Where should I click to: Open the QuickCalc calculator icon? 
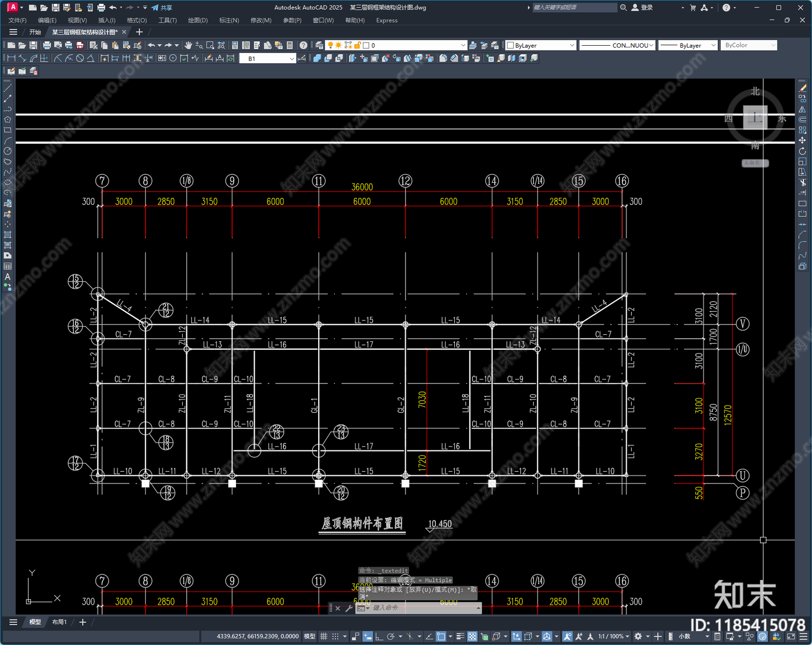tap(290, 45)
